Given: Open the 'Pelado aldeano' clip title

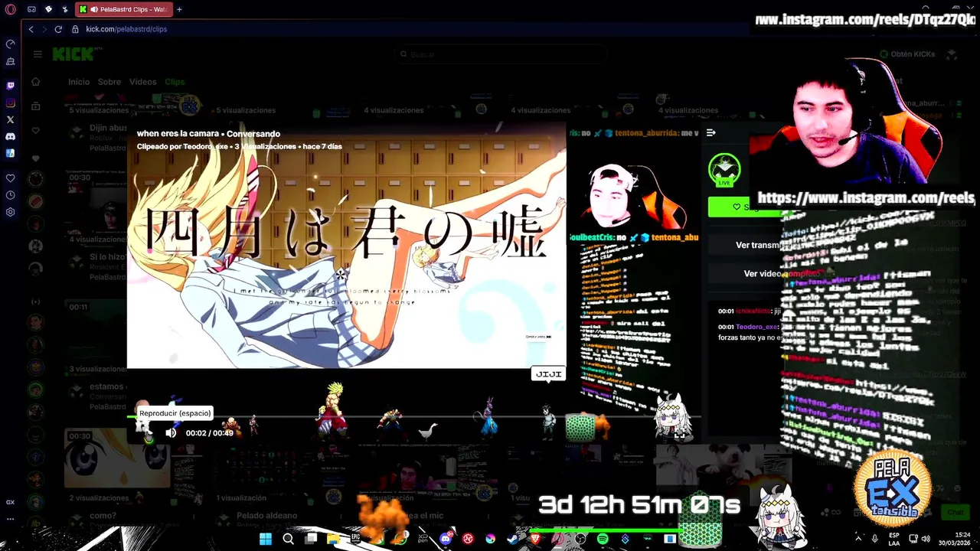Looking at the screenshot, I should (x=266, y=516).
